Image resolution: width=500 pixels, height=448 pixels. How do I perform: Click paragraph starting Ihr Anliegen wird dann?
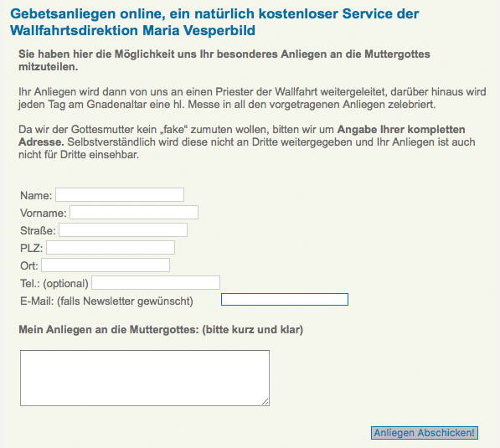pyautogui.click(x=252, y=98)
